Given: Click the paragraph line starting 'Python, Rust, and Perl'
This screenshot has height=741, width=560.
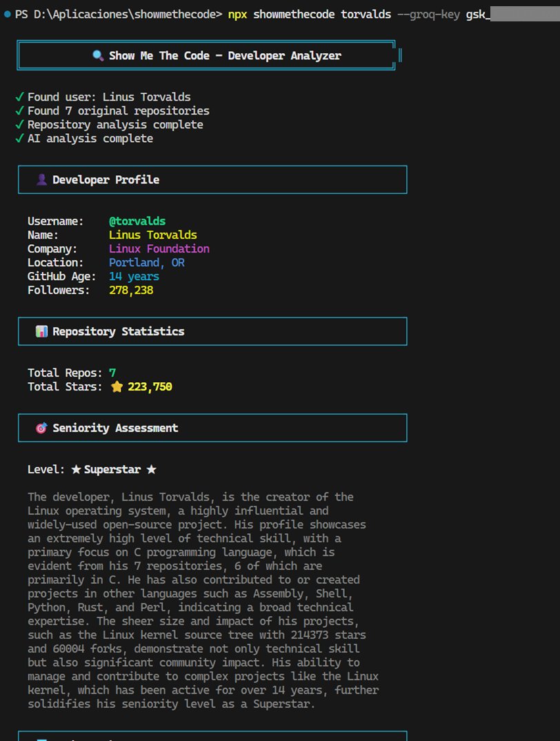Looking at the screenshot, I should click(x=190, y=607).
